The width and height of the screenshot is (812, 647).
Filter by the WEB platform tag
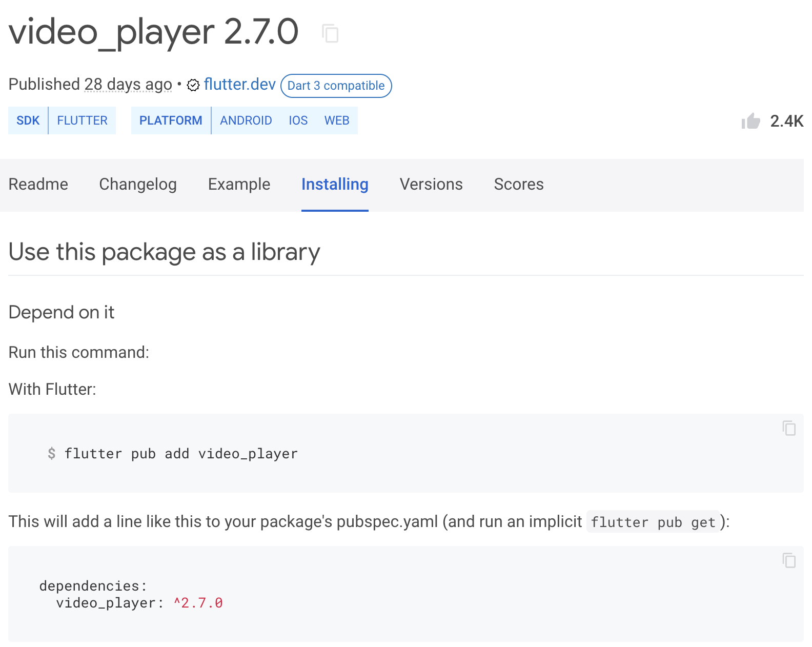(337, 120)
